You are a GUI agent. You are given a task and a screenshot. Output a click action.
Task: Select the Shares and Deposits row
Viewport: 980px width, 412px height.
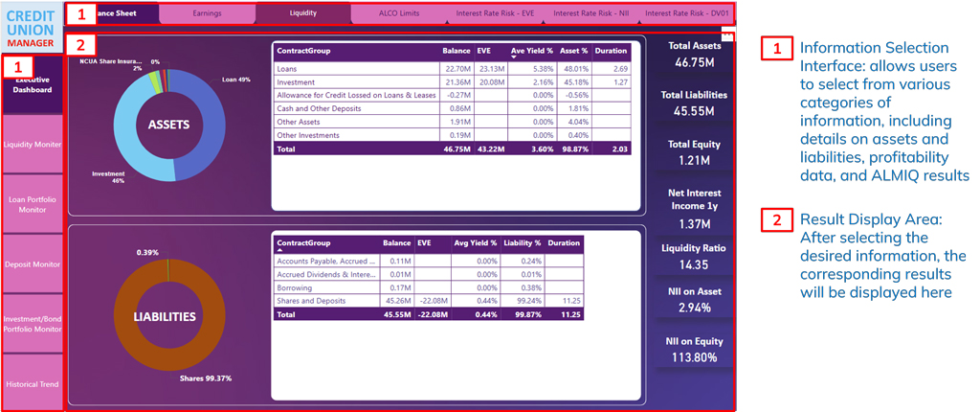pos(428,301)
